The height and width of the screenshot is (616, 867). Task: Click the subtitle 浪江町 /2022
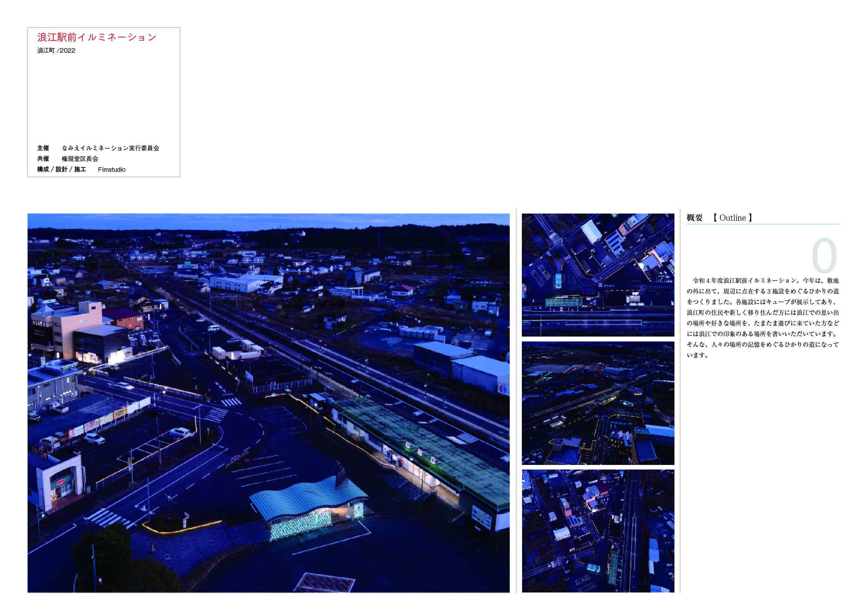[x=56, y=51]
